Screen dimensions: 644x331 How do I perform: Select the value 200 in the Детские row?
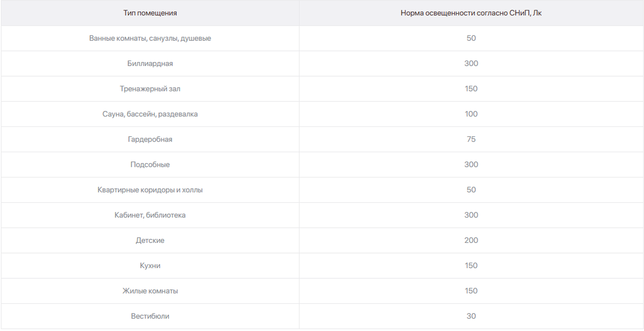[x=471, y=240]
